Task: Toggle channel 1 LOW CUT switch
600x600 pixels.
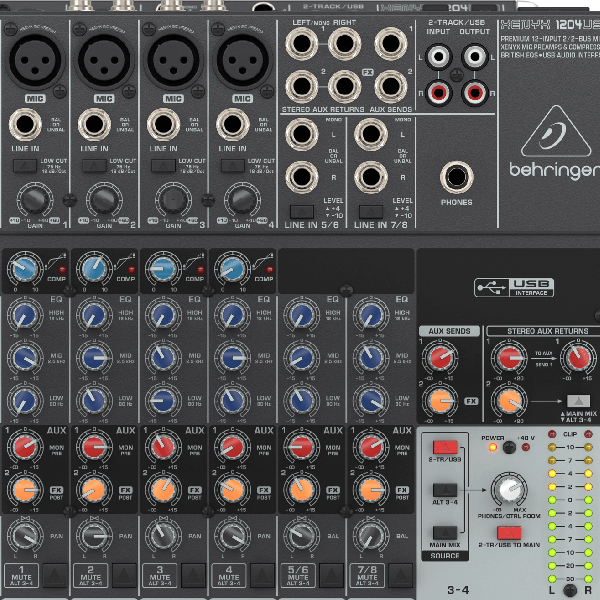Action: tap(25, 165)
